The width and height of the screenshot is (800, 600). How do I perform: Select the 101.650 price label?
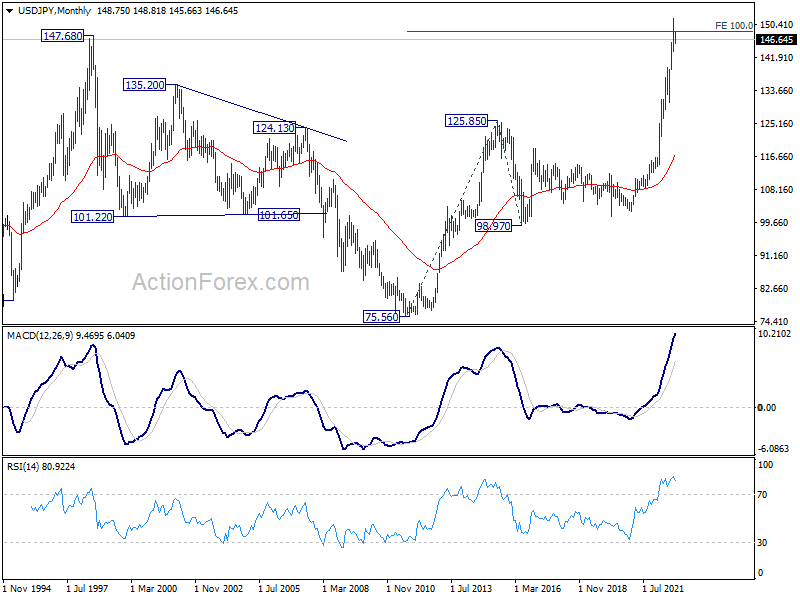point(279,215)
